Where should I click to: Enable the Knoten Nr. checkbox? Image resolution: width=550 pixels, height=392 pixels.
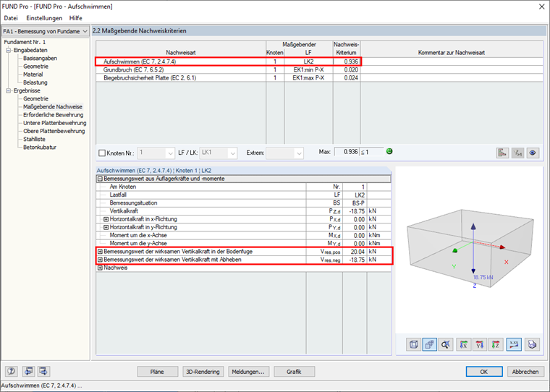click(102, 153)
